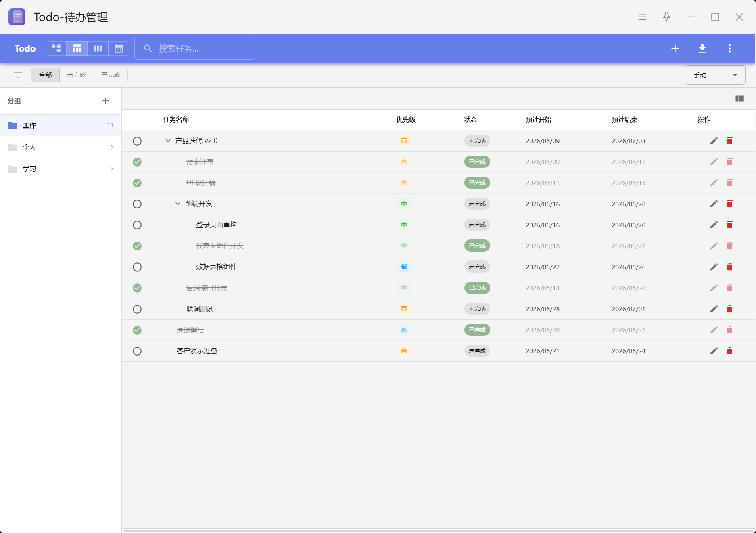Click the horizontal scrollbar at the bottom

(438, 531)
